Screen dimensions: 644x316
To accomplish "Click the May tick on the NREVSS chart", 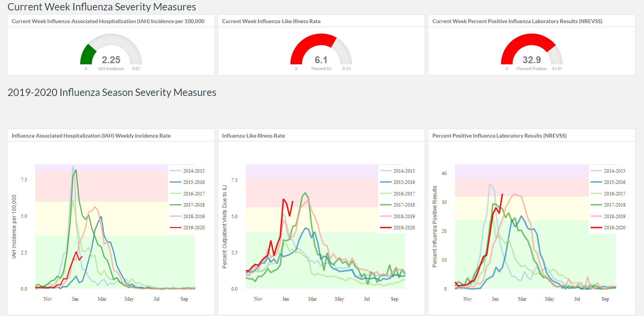I will (x=550, y=299).
